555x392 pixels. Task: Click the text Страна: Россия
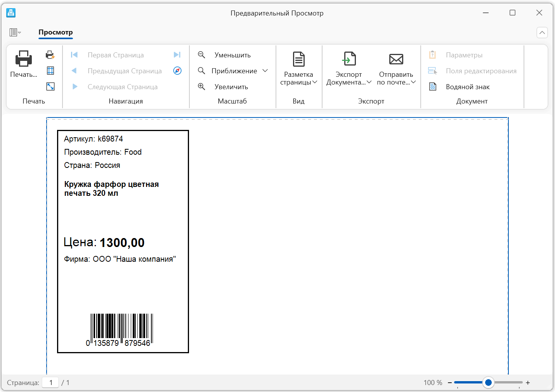click(92, 165)
